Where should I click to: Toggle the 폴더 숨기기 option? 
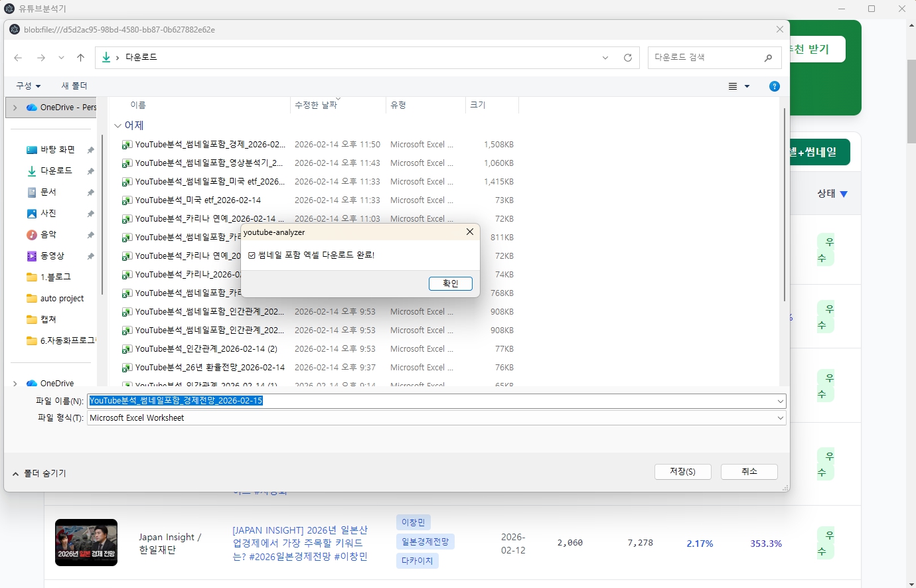pyautogui.click(x=40, y=473)
